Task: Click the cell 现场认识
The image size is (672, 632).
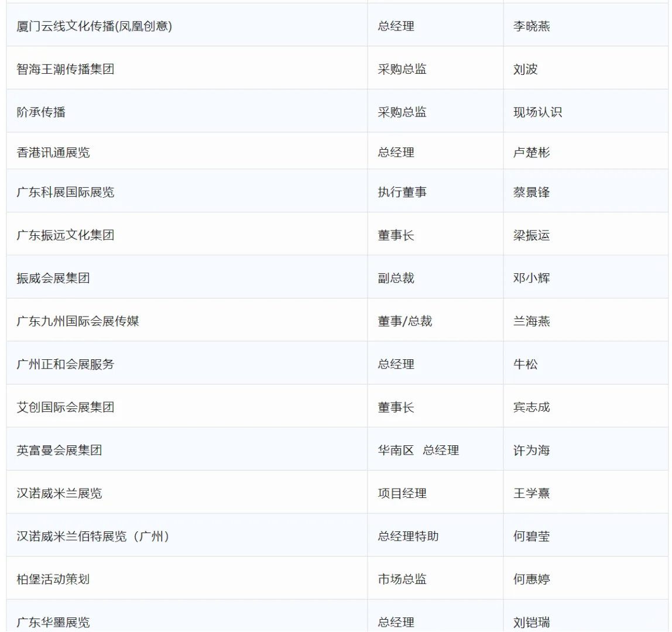Action: pos(538,112)
